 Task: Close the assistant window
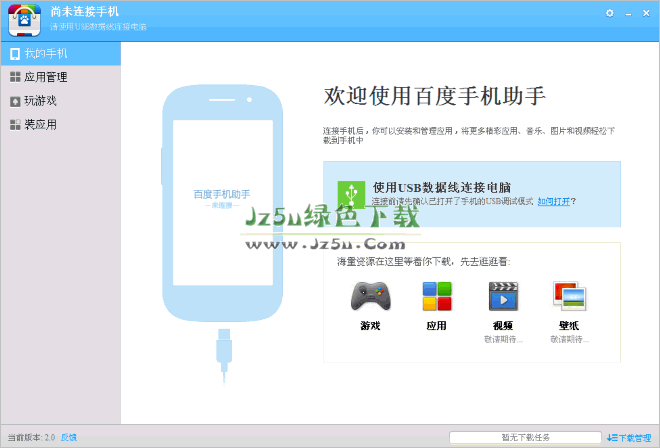[646, 13]
